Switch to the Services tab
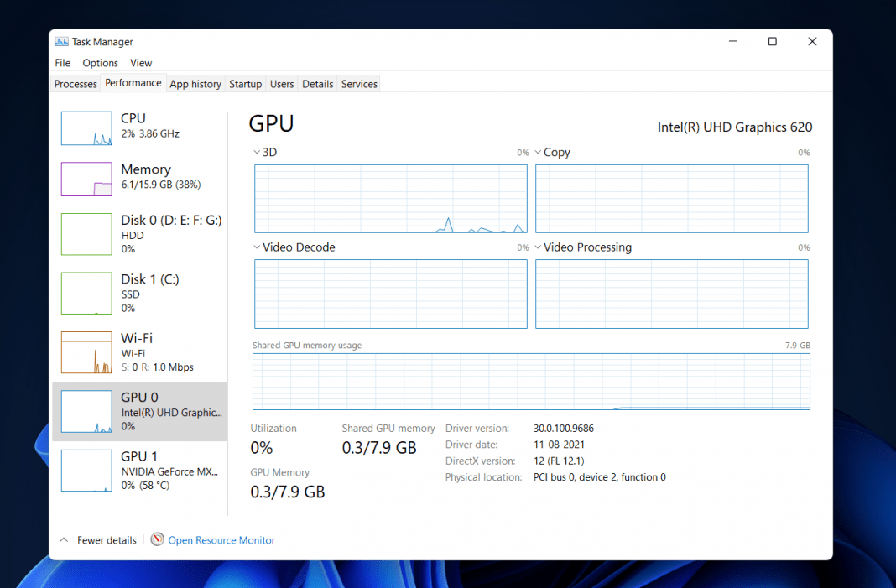This screenshot has height=588, width=896. [358, 83]
